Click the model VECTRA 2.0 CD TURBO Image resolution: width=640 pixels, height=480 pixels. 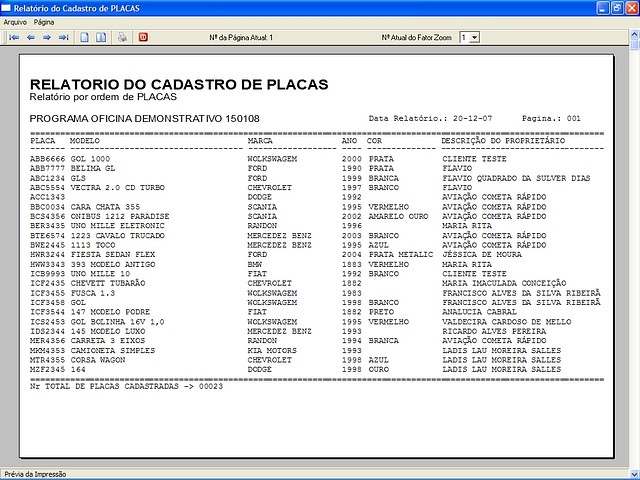(118, 187)
